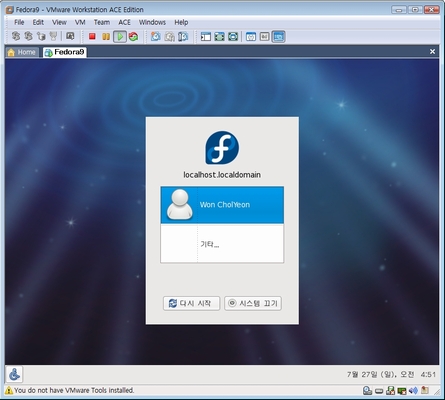
Task: Open the View menu
Action: pos(59,22)
